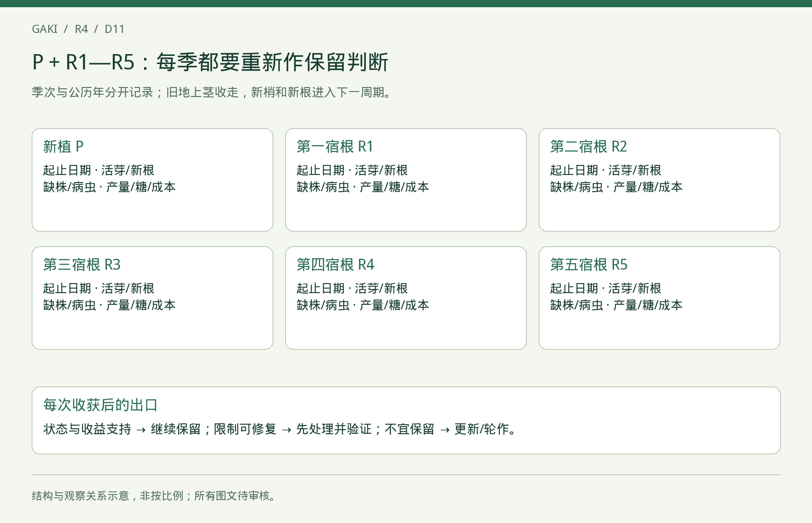This screenshot has height=523, width=812.
Task: Open the 新植 P card heading
Action: click(63, 147)
